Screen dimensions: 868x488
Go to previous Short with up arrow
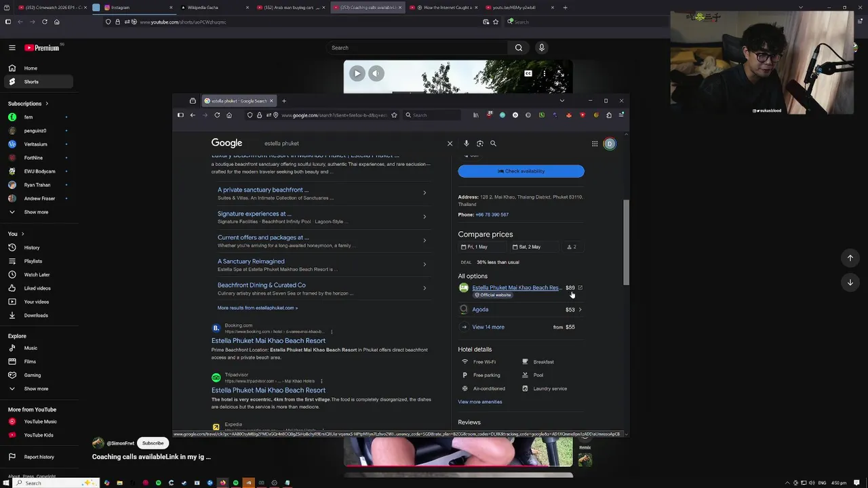click(850, 258)
